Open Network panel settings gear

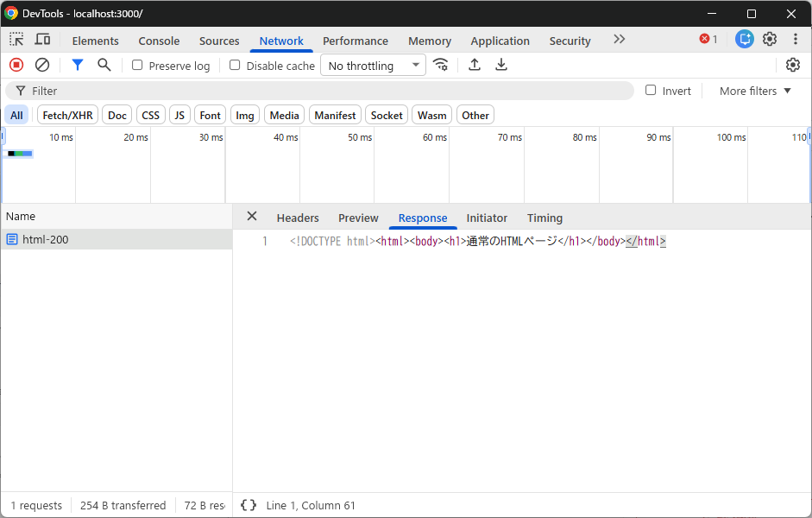pos(793,65)
